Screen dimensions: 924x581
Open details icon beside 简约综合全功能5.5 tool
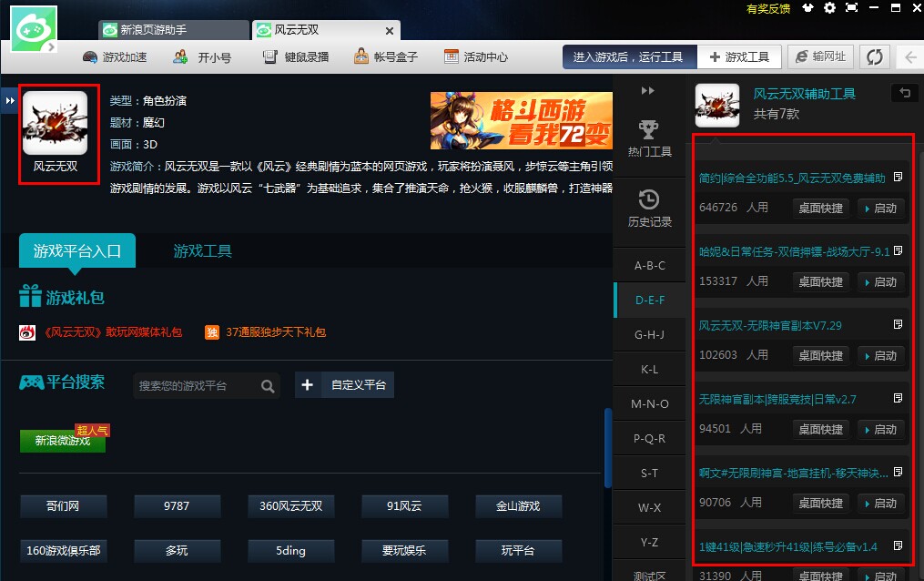point(899,178)
